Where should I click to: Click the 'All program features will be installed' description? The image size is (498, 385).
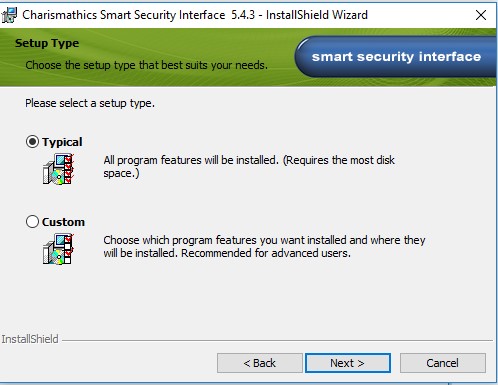249,167
